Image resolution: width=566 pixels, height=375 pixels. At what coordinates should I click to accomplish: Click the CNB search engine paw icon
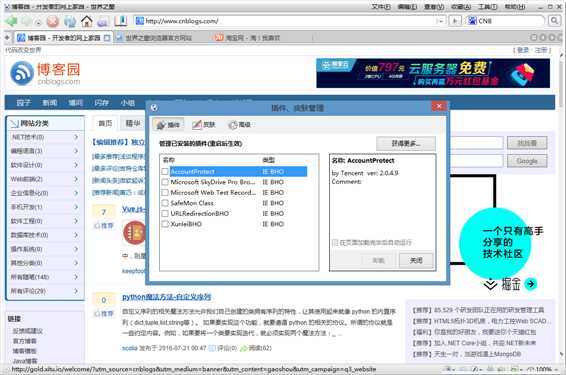[x=472, y=21]
